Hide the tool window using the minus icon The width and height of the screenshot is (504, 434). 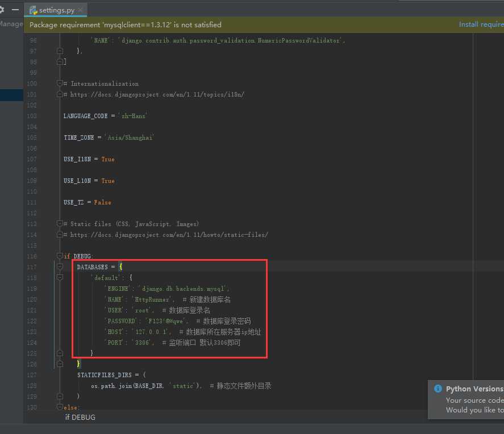click(x=15, y=10)
